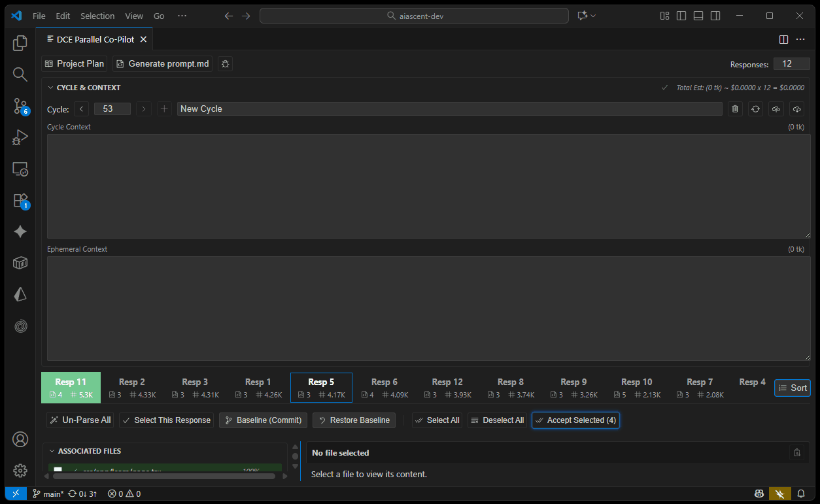Click the horizontal scrollbar under Associated Files

(163, 477)
